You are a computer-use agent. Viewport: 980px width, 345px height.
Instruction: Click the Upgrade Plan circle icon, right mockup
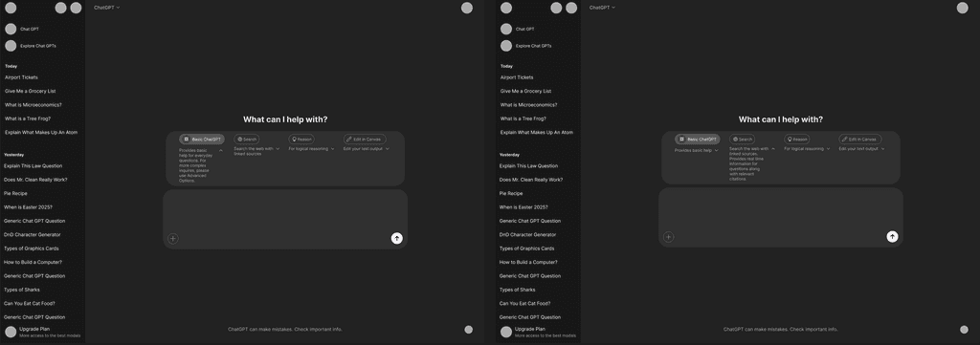coord(506,332)
